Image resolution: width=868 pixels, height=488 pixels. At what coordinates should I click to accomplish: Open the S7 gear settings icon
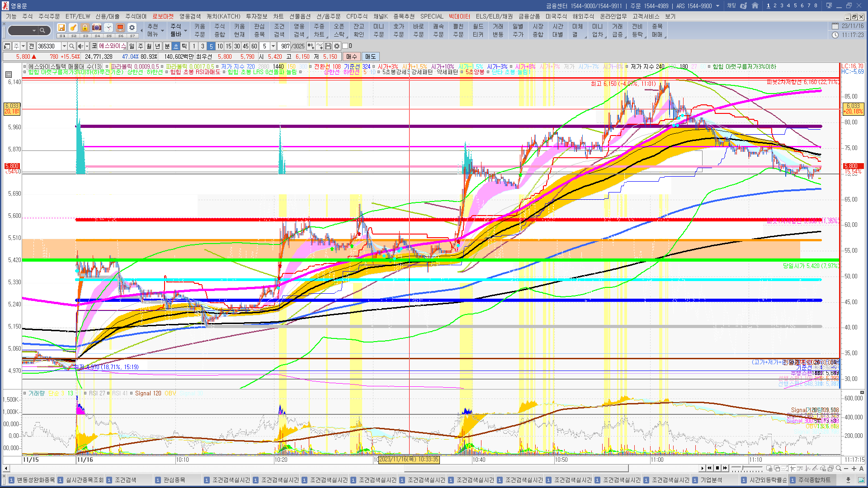click(x=132, y=28)
